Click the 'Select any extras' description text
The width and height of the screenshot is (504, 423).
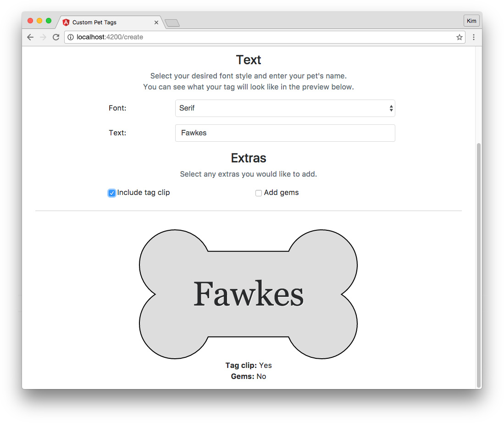tap(248, 174)
